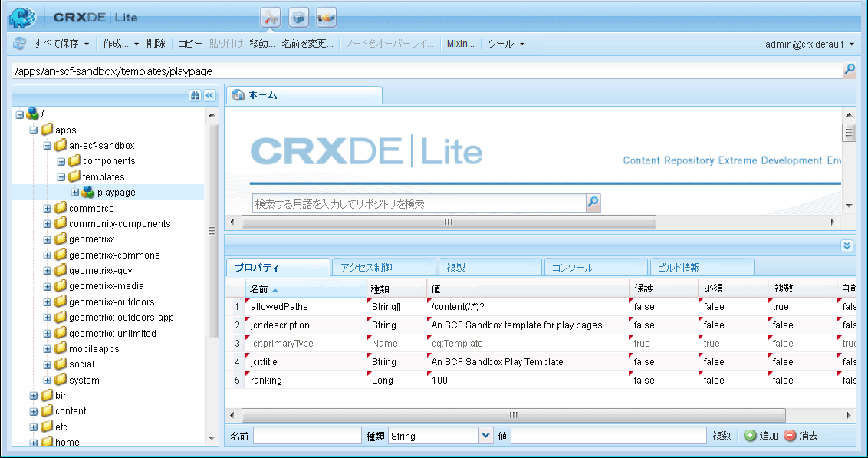Click the an-scf-sandbox folder icon

pos(61,145)
